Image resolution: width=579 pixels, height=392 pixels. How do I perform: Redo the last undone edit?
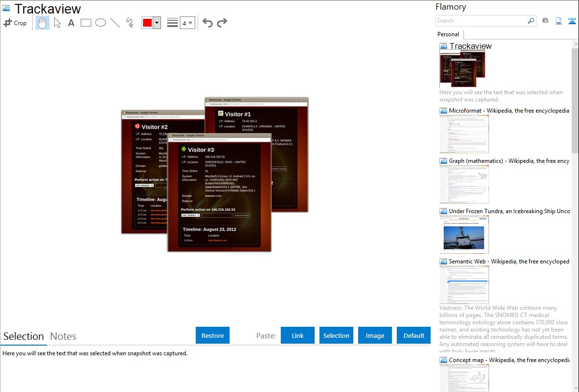(x=222, y=23)
